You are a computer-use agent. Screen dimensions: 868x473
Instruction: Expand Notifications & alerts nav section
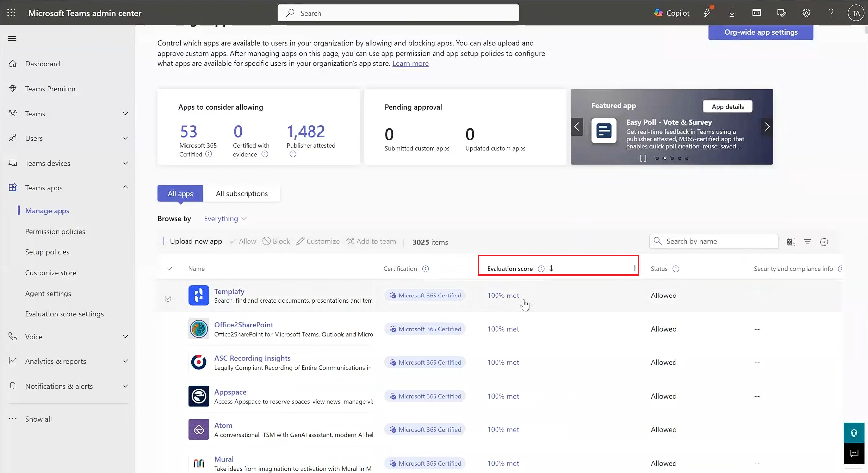[125, 386]
